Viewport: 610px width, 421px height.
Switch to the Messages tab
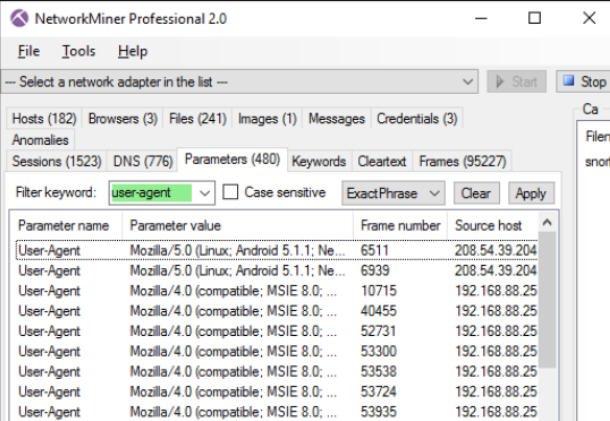pyautogui.click(x=337, y=119)
